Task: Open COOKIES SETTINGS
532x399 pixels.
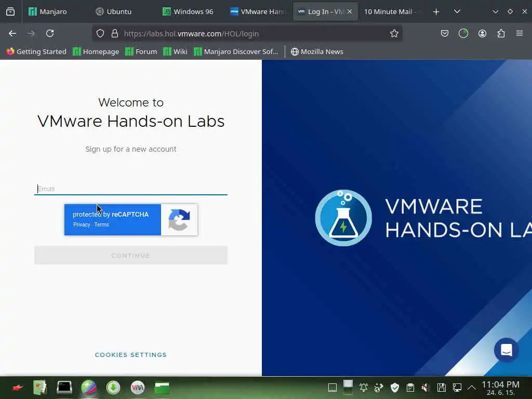Action: pos(130,354)
